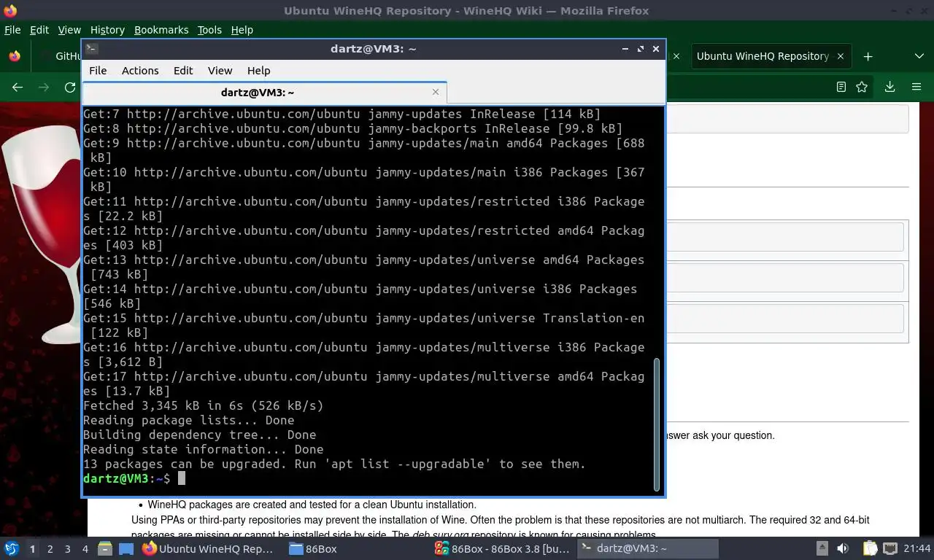Close the dartz@VM3 terminal tab
Image resolution: width=934 pixels, height=560 pixels.
[436, 92]
